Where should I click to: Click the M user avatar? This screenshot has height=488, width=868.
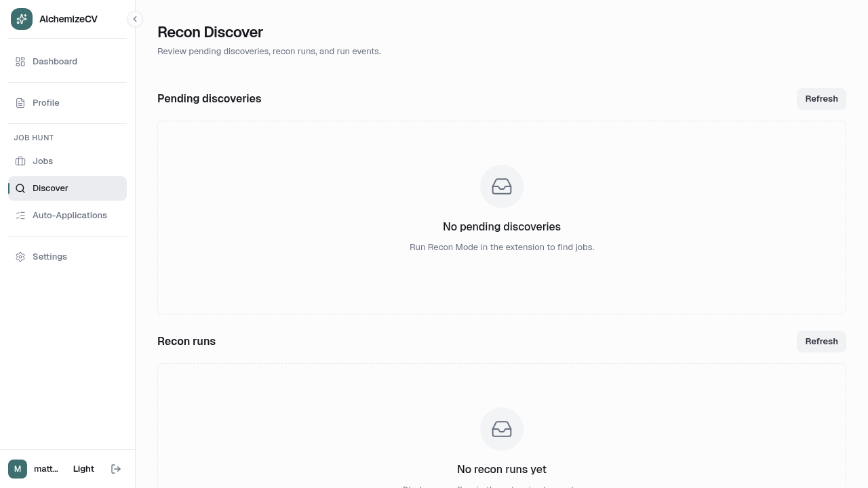[x=18, y=468]
